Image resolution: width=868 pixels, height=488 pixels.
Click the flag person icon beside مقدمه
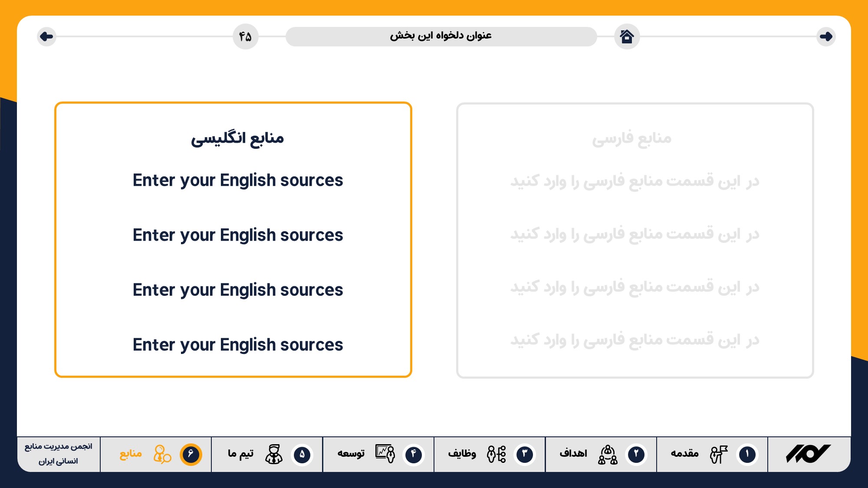pyautogui.click(x=718, y=454)
